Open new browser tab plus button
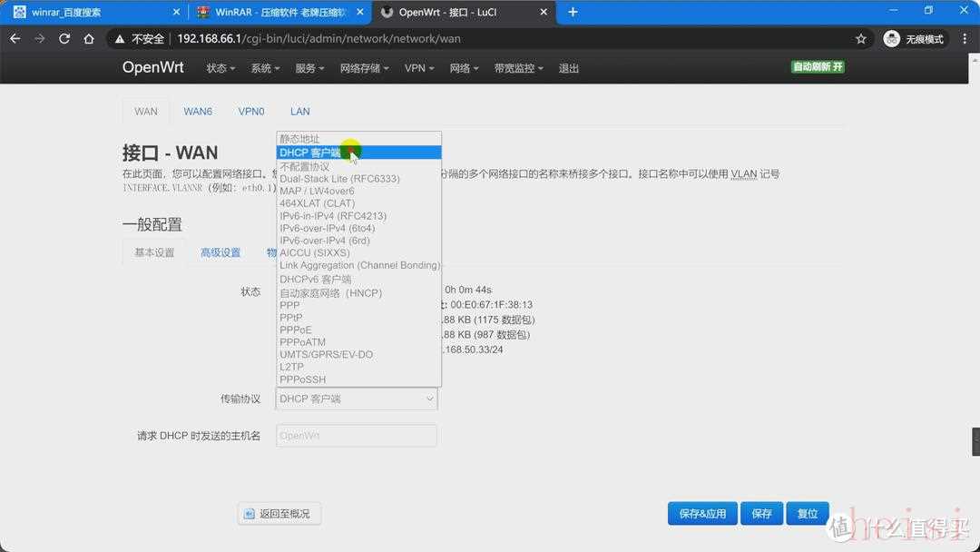This screenshot has width=980, height=552. pyautogui.click(x=573, y=12)
